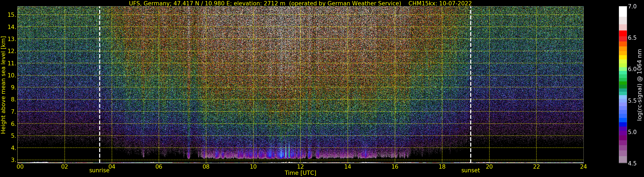The width and height of the screenshot is (644, 177).
Task: Click the 'Height above mean sea level [km]' label
Action: tap(3, 85)
